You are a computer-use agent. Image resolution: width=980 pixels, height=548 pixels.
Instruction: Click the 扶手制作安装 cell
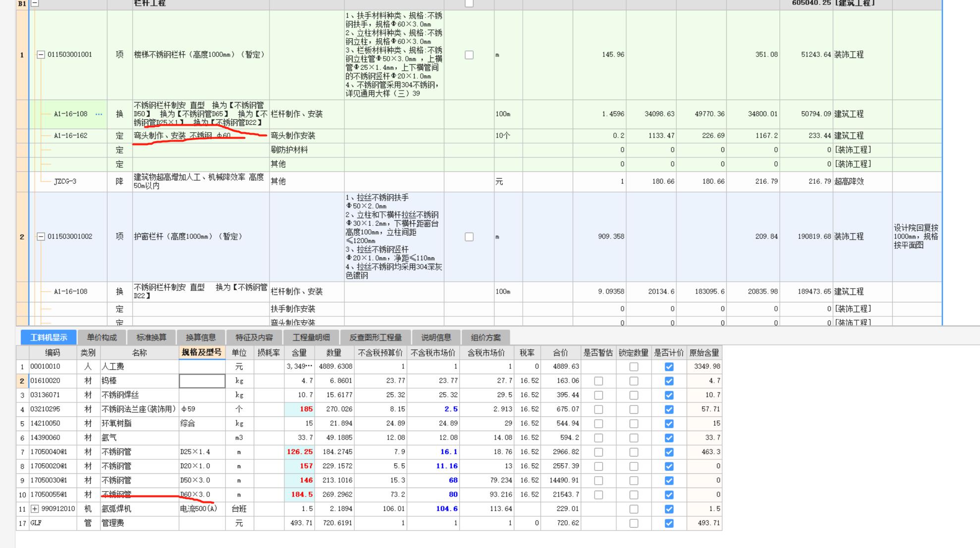pos(307,309)
